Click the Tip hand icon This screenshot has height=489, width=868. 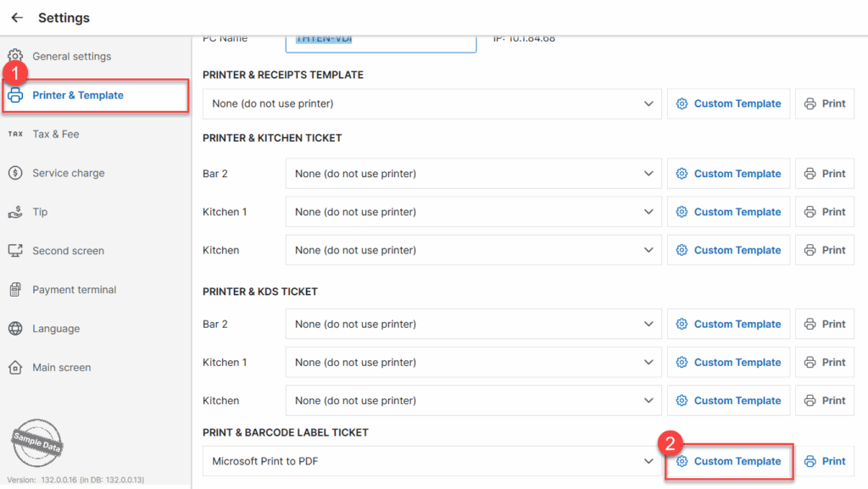(x=15, y=212)
